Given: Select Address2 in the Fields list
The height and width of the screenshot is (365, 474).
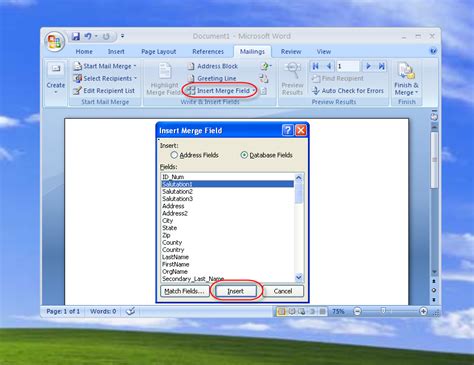Looking at the screenshot, I should (228, 213).
